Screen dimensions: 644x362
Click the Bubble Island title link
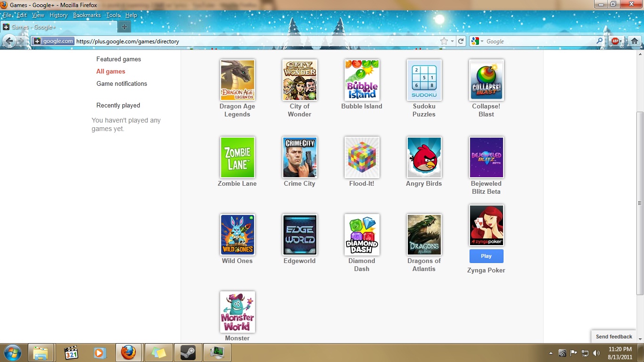click(x=362, y=106)
